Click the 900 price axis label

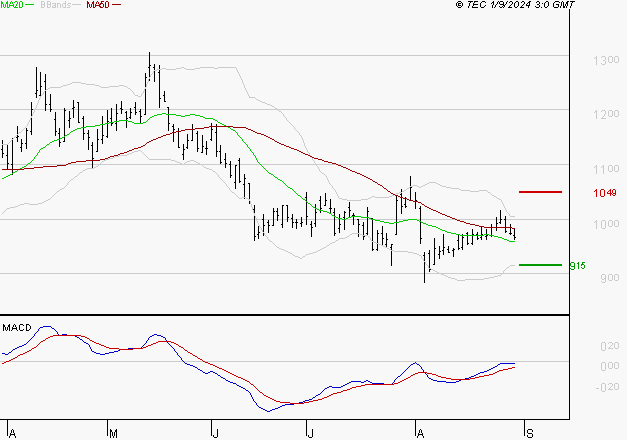pos(609,278)
